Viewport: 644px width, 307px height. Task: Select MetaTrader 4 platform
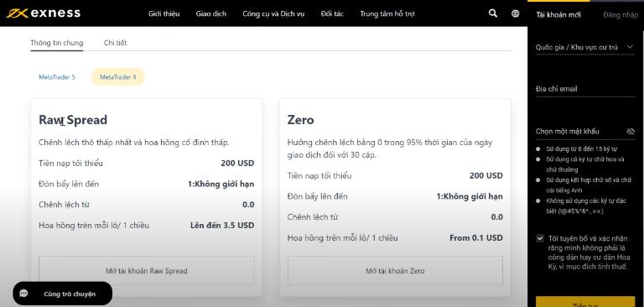click(x=118, y=77)
